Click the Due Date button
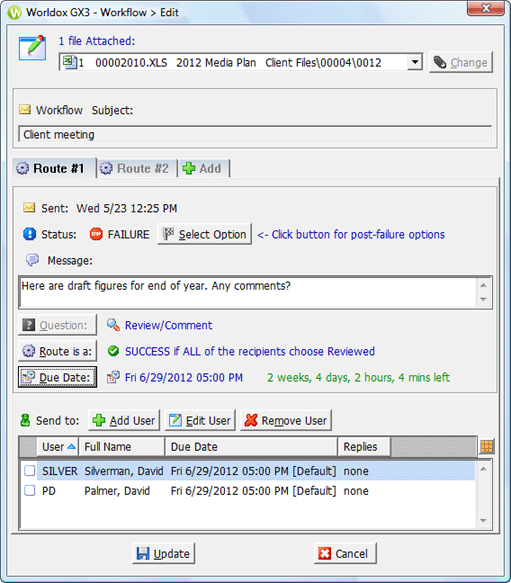Image resolution: width=511 pixels, height=583 pixels. pos(58,377)
